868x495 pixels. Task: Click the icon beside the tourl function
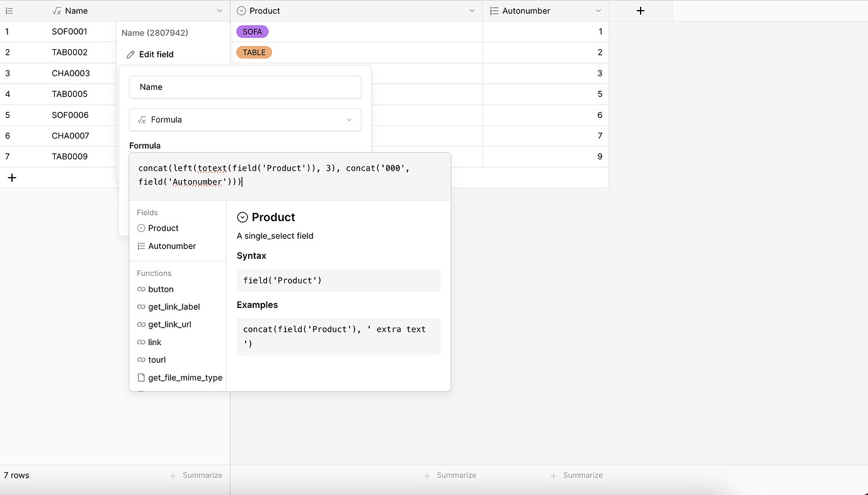(140, 360)
